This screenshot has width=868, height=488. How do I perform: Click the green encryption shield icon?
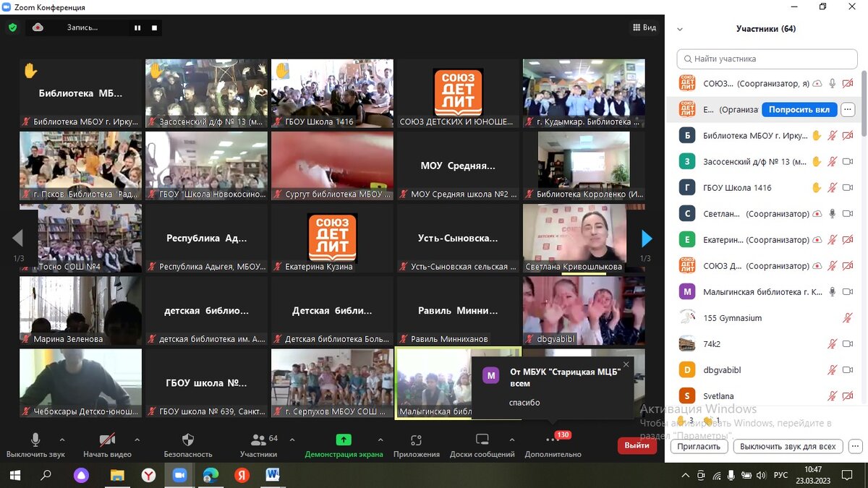(x=12, y=27)
